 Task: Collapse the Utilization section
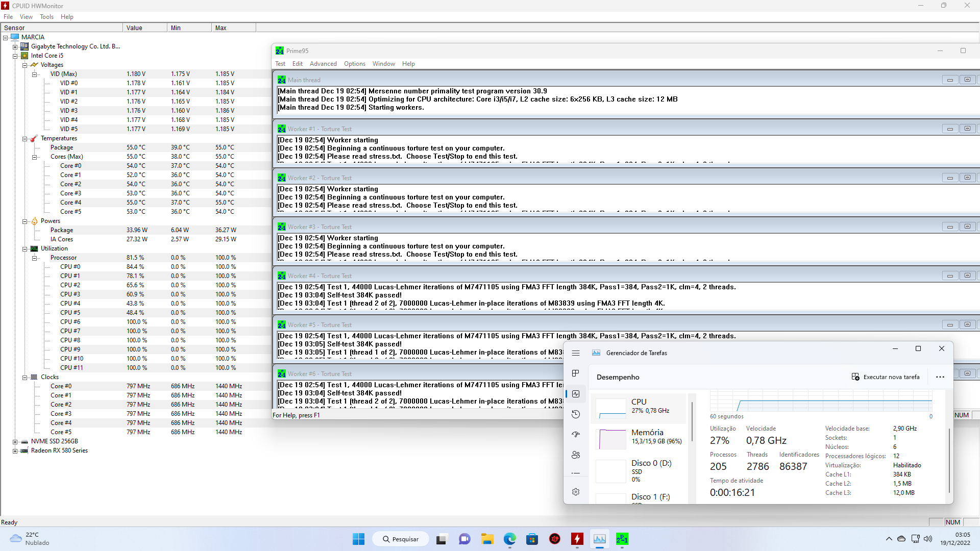tap(24, 249)
